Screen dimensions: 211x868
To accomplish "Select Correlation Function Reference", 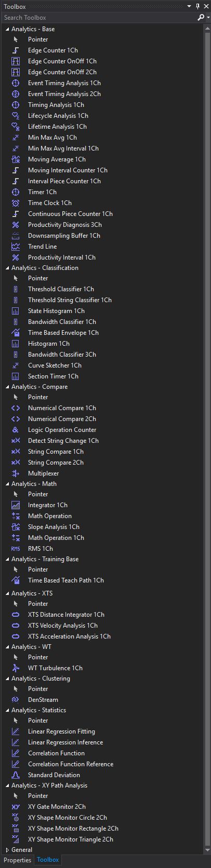I will 71,764.
